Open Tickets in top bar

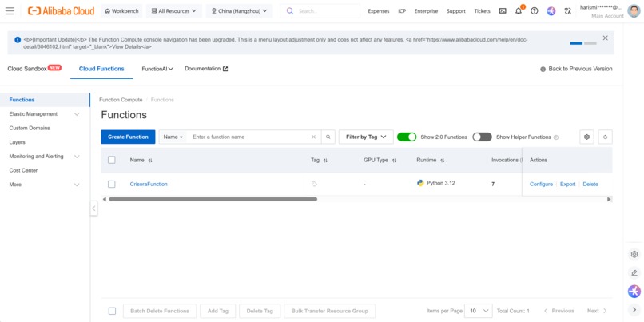[x=482, y=11]
